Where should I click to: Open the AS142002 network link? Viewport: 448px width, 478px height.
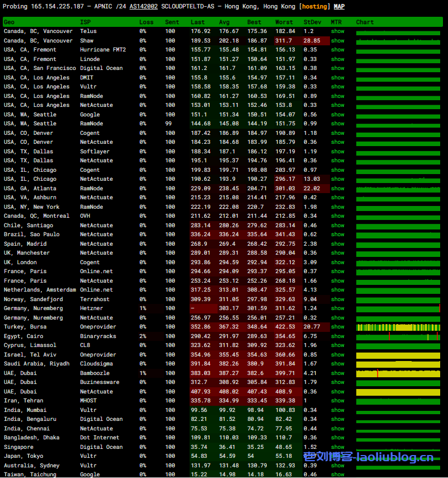(x=143, y=6)
